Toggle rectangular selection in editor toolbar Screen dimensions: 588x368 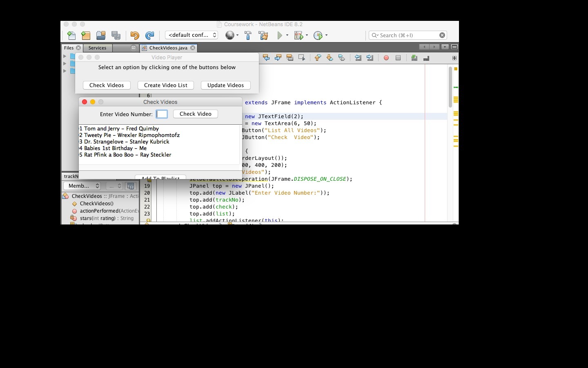(302, 58)
